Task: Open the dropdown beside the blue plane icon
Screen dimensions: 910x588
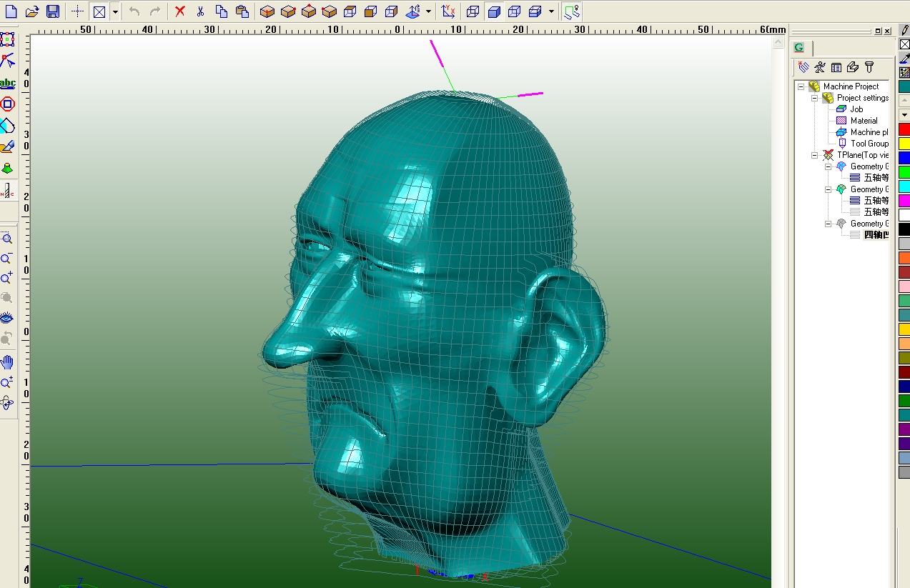Action: (428, 11)
